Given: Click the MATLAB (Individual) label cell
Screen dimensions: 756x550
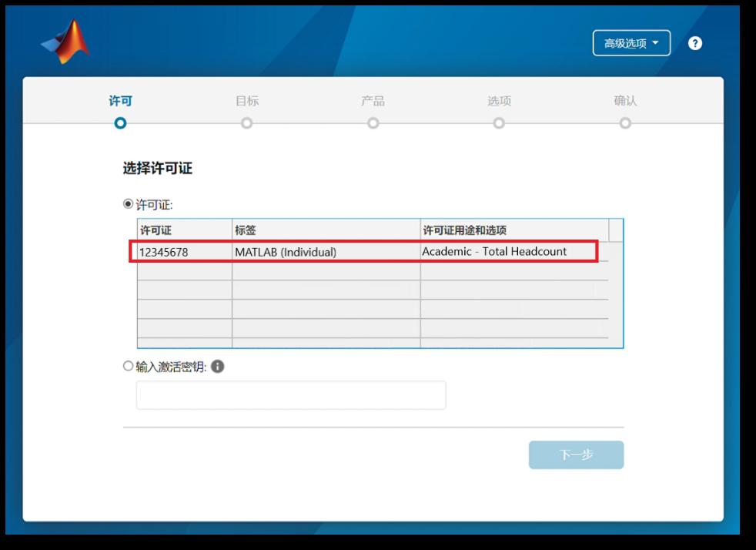Looking at the screenshot, I should 326,252.
